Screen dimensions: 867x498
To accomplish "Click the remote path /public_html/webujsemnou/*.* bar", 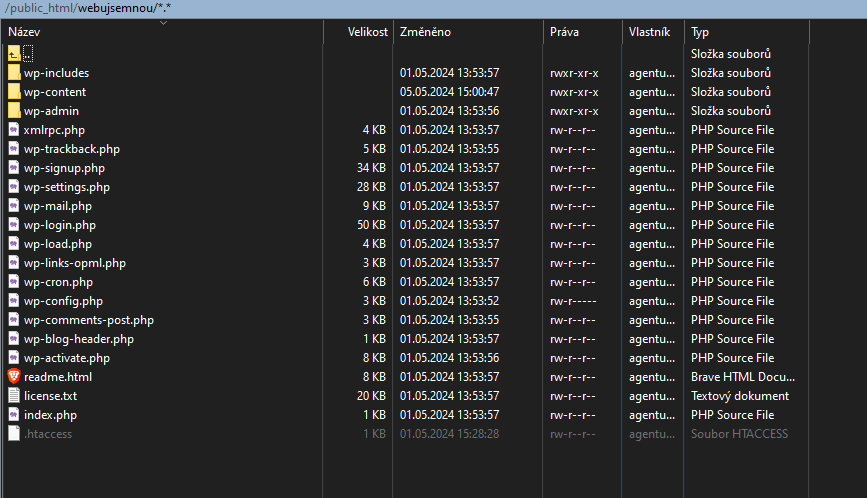I will pyautogui.click(x=434, y=8).
